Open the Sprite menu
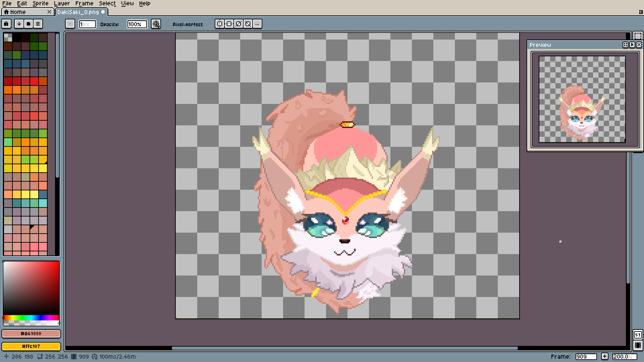This screenshot has width=644, height=362. (40, 3)
